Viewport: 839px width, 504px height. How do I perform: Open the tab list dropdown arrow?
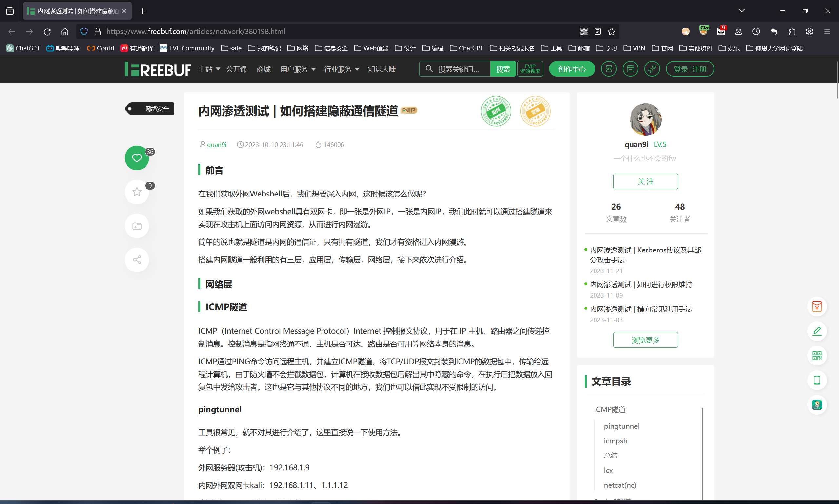pyautogui.click(x=741, y=11)
